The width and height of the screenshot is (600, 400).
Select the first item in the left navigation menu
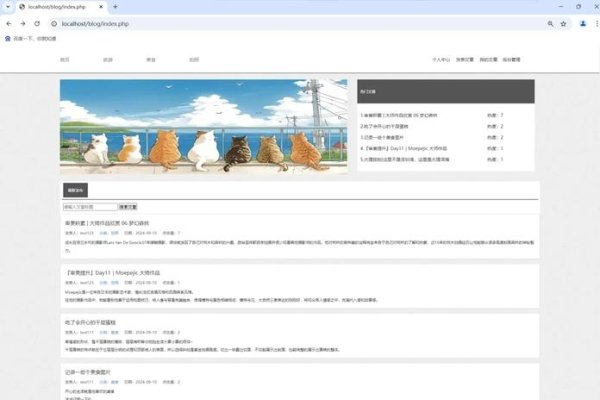(x=65, y=60)
